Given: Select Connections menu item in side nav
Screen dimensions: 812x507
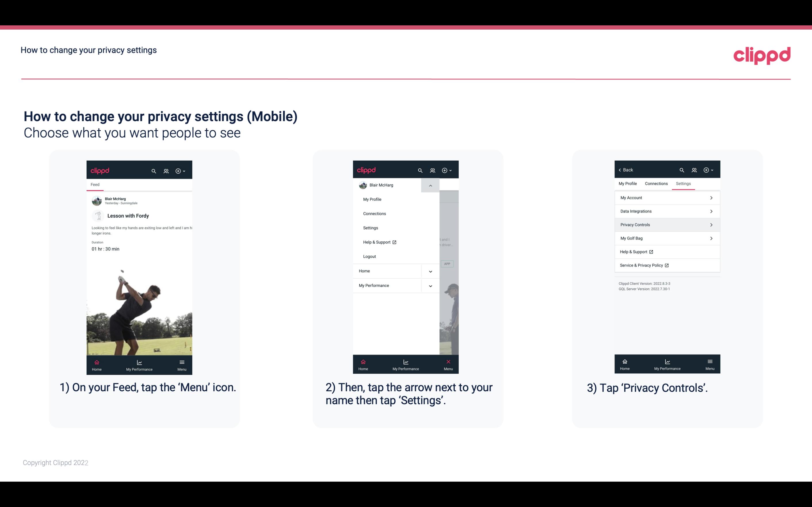Looking at the screenshot, I should [374, 213].
